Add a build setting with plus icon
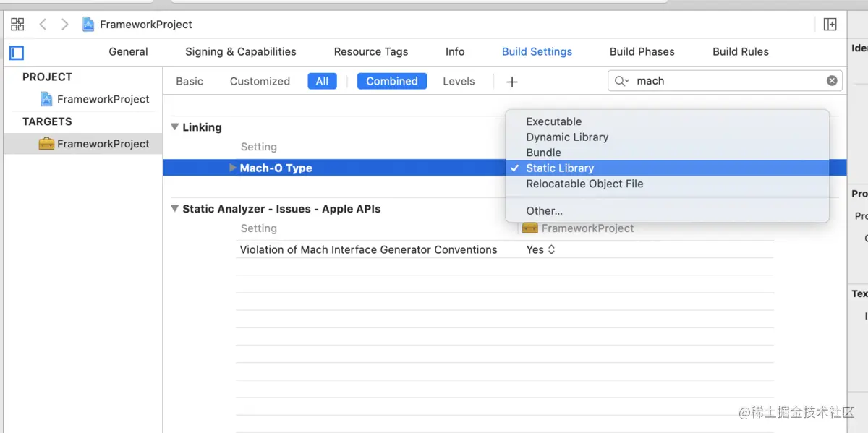Screen dimensions: 868x433 point(512,82)
